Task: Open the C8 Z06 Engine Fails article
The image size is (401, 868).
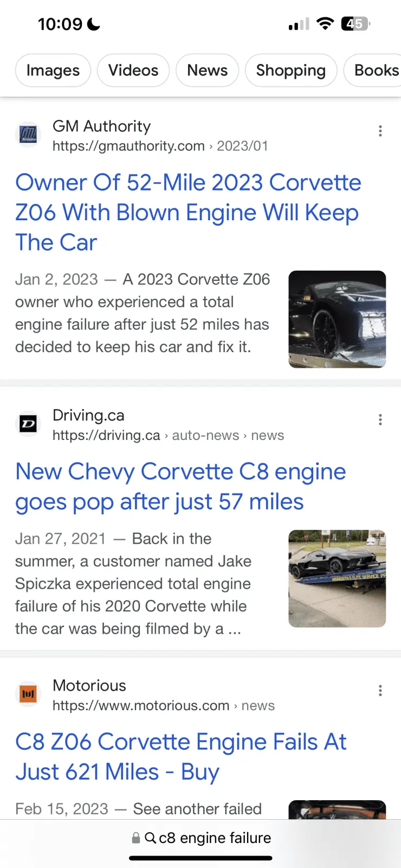Action: click(x=180, y=757)
